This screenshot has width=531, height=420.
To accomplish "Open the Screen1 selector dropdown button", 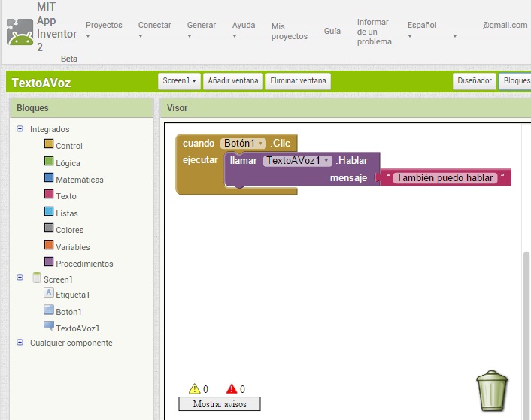I will (179, 81).
